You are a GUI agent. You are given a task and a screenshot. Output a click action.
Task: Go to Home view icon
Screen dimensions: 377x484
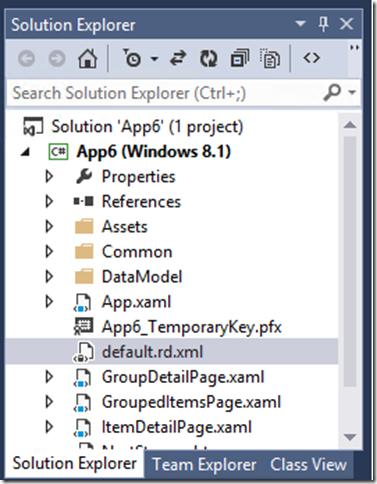tap(87, 59)
